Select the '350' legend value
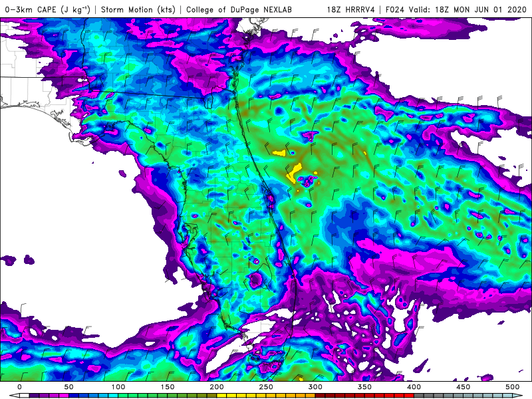This screenshot has height=399, width=532. (364, 387)
